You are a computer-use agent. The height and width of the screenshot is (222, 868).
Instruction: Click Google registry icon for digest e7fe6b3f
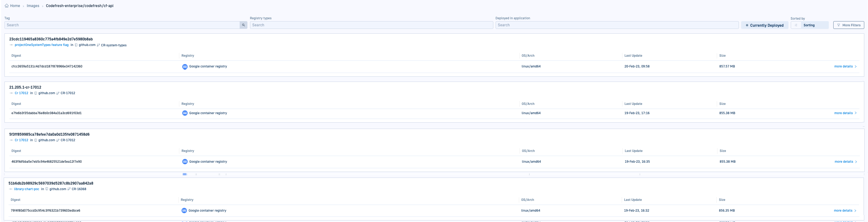(x=185, y=113)
